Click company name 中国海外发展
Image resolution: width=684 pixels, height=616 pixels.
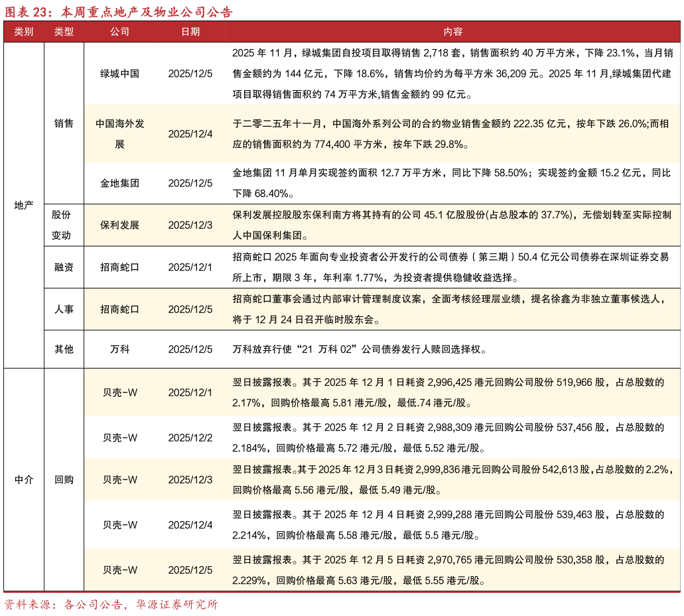119,134
